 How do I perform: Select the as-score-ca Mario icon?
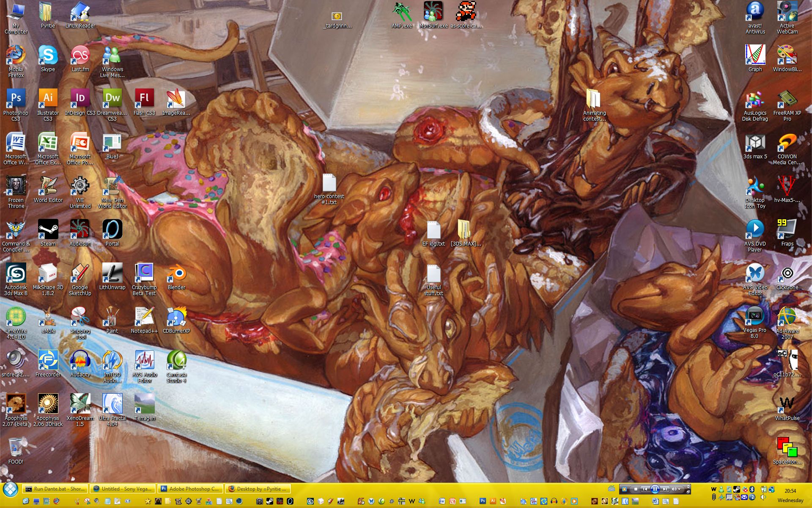coord(466,14)
